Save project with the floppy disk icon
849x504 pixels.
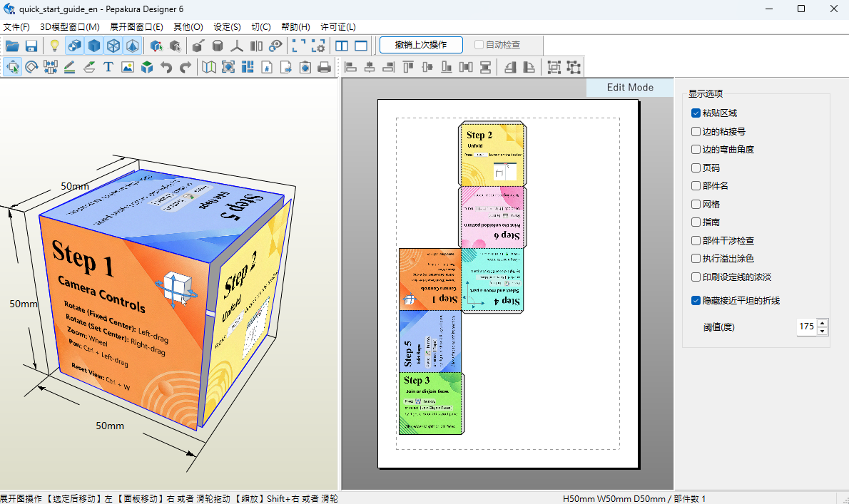click(x=31, y=46)
